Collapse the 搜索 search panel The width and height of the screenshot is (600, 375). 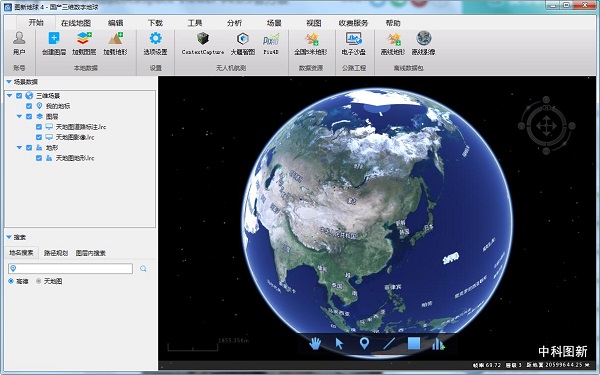click(9, 237)
